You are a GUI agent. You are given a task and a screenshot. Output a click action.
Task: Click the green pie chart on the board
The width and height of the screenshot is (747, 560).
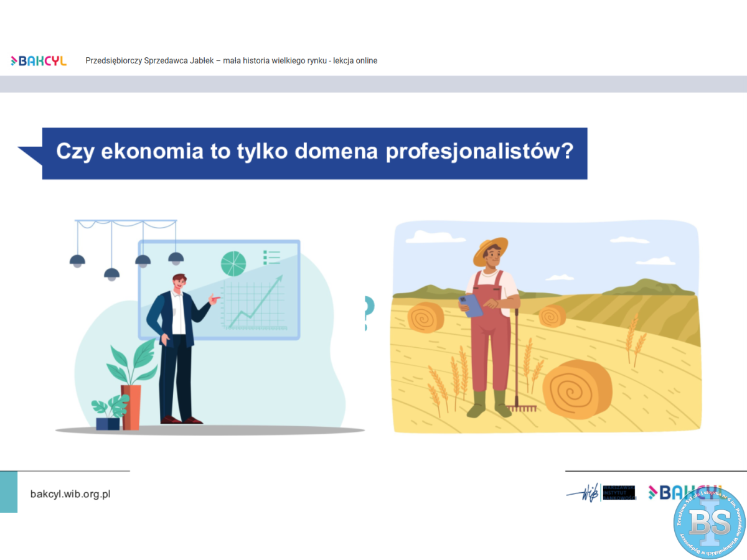click(233, 263)
